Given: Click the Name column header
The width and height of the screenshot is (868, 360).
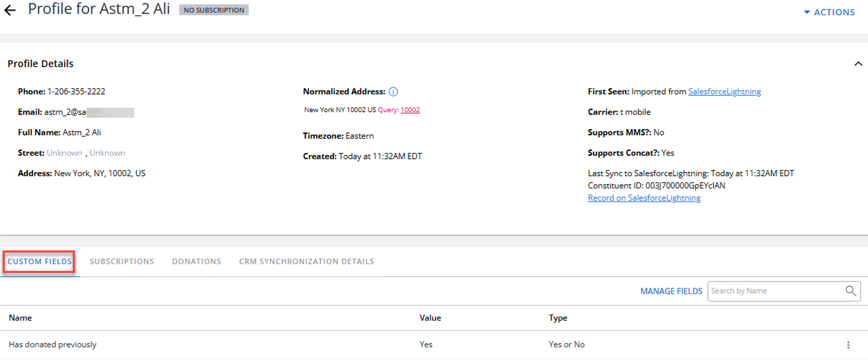Looking at the screenshot, I should 21,318.
